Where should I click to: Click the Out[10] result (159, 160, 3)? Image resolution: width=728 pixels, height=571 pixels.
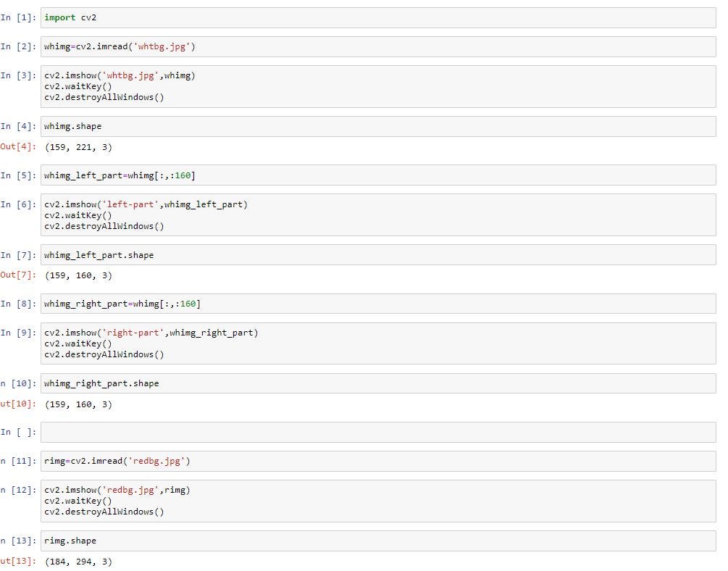[x=78, y=404]
